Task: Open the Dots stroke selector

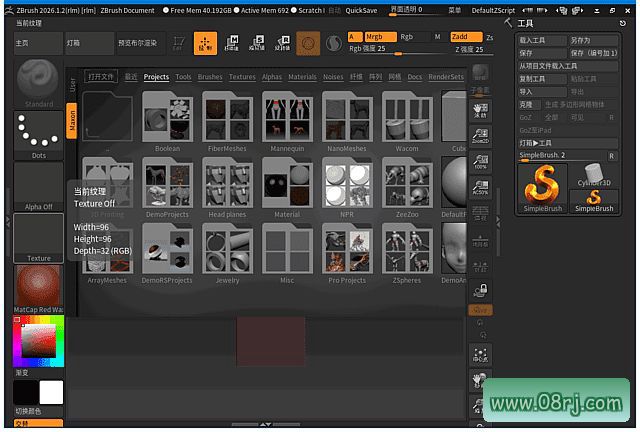Action: point(39,132)
